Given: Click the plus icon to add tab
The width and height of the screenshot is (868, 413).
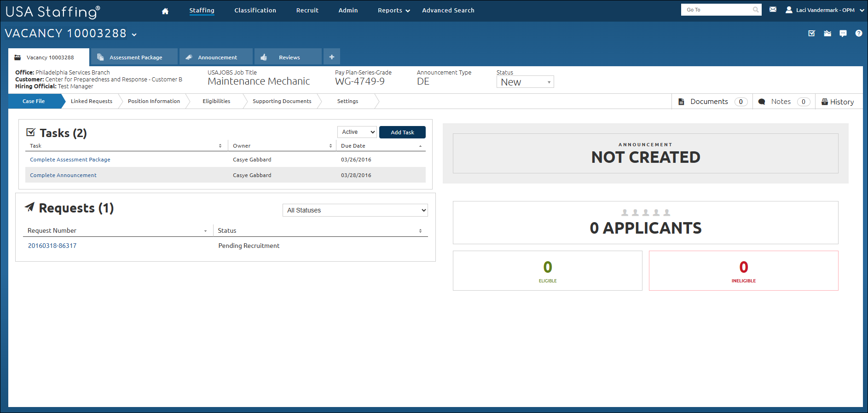Looking at the screenshot, I should 331,57.
